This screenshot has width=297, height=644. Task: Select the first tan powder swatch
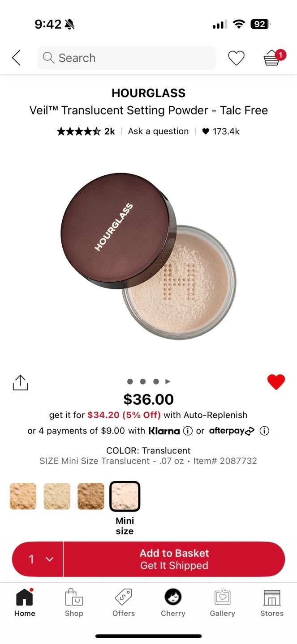(x=23, y=496)
